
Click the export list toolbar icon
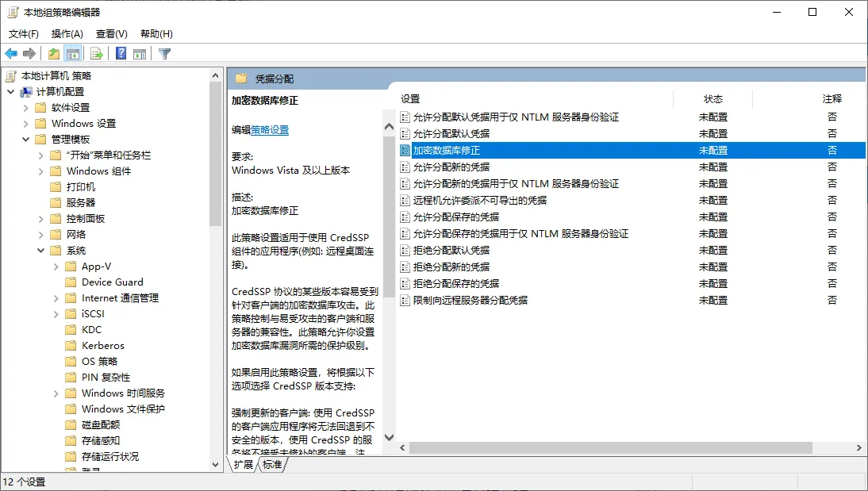point(96,54)
